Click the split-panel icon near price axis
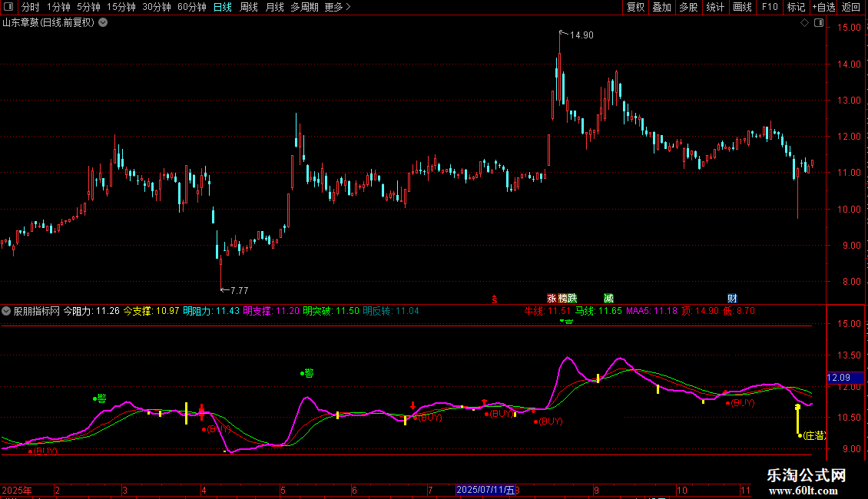868x499 pixels. click(817, 23)
